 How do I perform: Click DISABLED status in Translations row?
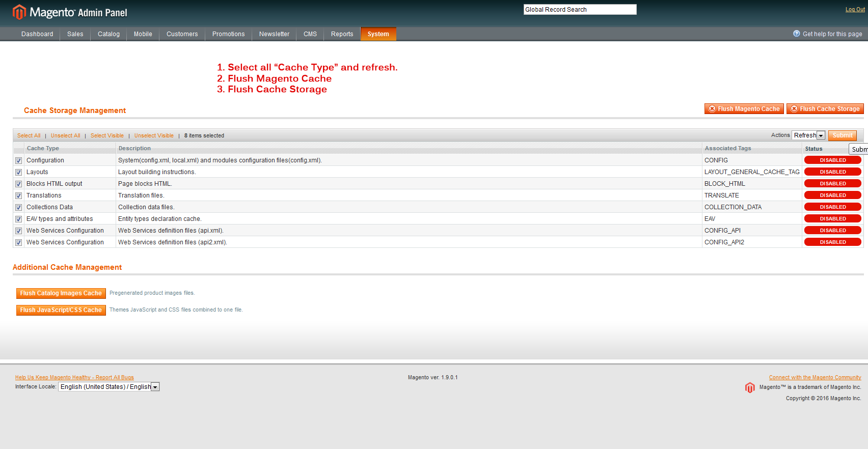pos(833,195)
